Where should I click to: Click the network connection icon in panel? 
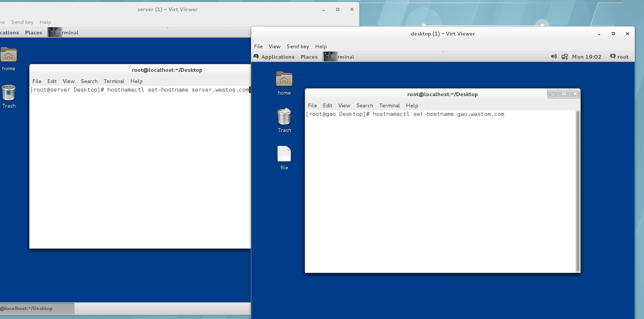[x=565, y=57]
